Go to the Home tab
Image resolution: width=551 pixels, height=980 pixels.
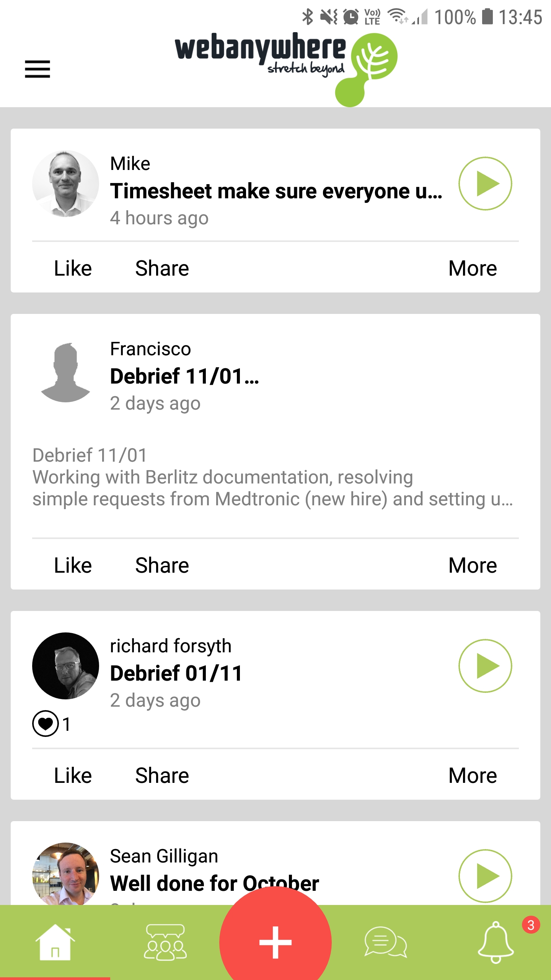click(x=55, y=942)
